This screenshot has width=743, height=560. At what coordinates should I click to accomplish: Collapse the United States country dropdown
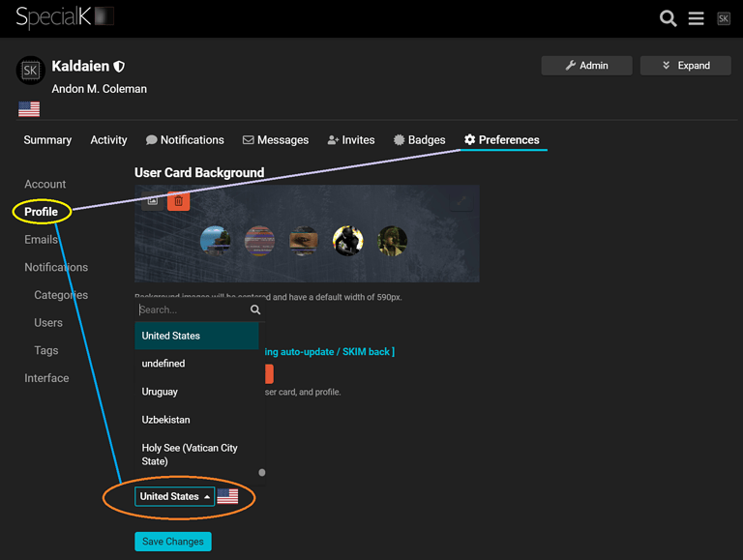[x=174, y=497]
